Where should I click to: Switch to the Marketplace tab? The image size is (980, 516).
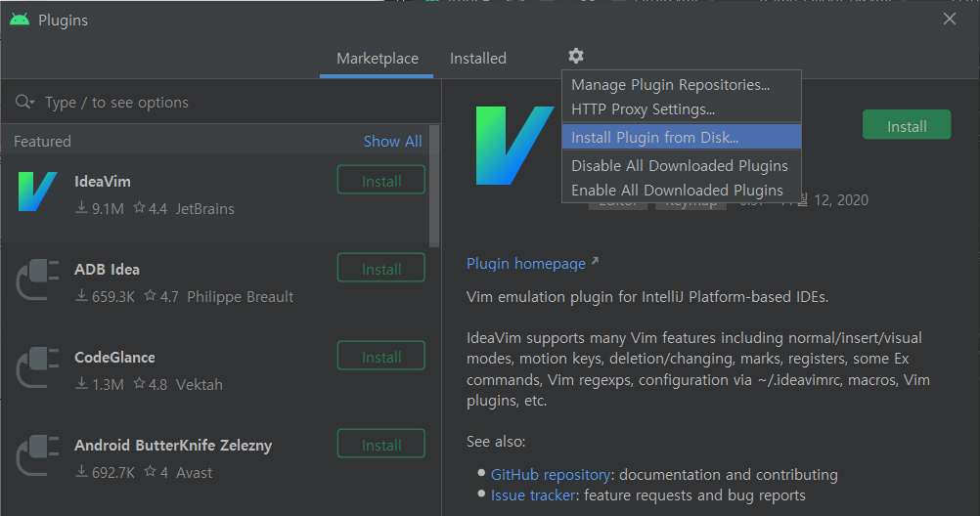pyautogui.click(x=378, y=59)
